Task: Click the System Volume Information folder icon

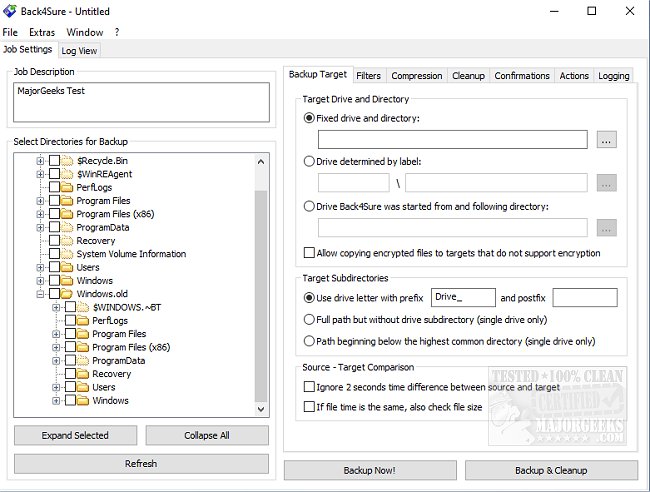Action: [67, 254]
